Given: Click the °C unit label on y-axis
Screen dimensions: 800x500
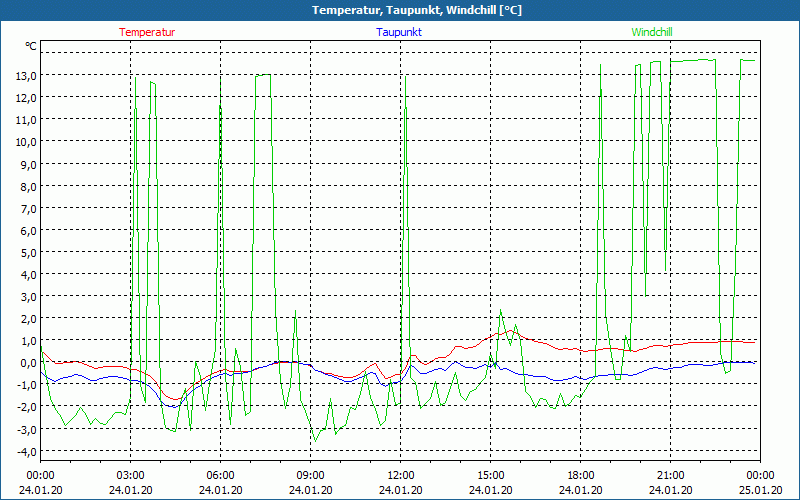Looking at the screenshot, I should [x=31, y=46].
